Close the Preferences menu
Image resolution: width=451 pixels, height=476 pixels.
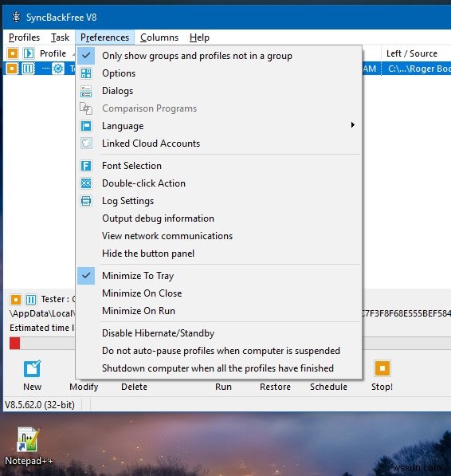(104, 37)
